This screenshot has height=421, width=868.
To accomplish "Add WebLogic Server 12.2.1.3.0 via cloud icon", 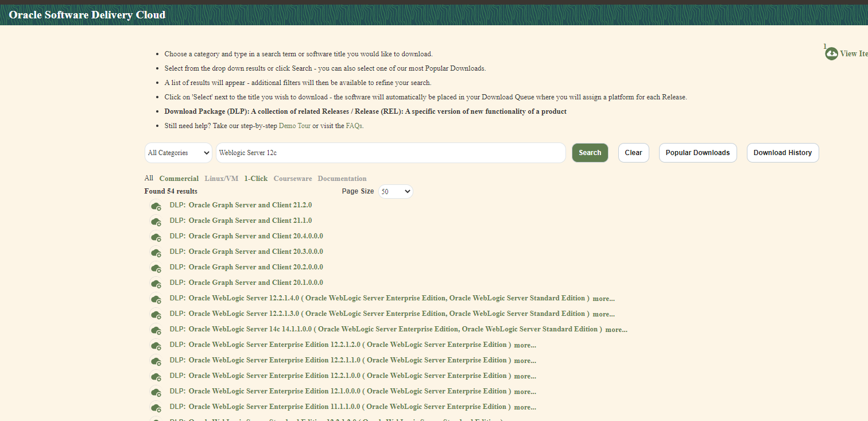I will [x=156, y=315].
